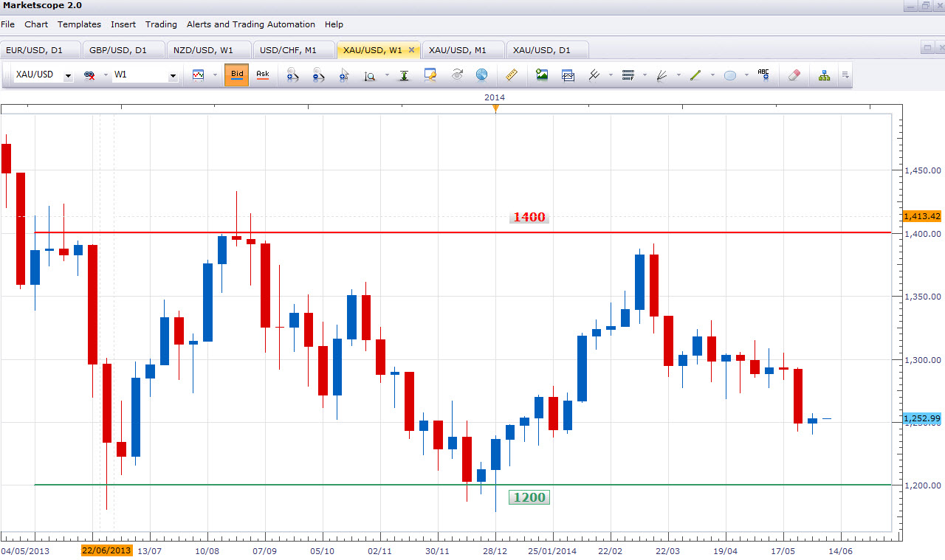Click the fit vertical scale icon
Image resolution: width=945 pixels, height=560 pixels.
(405, 75)
